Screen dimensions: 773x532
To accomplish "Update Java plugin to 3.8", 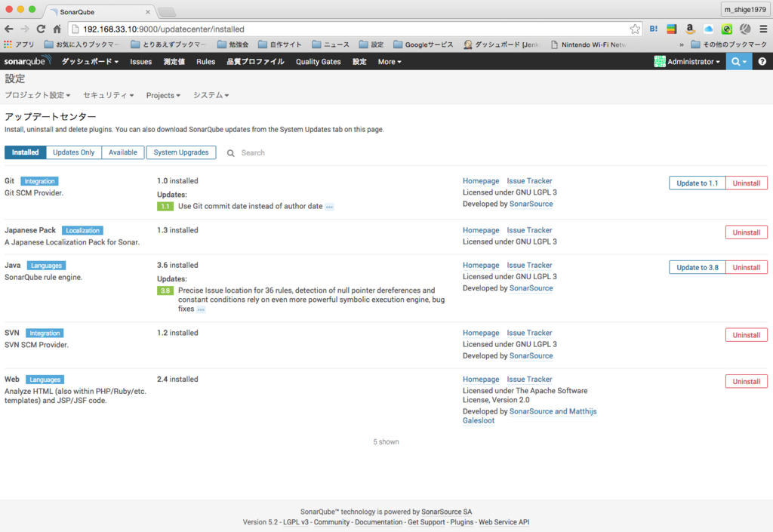I will click(697, 267).
